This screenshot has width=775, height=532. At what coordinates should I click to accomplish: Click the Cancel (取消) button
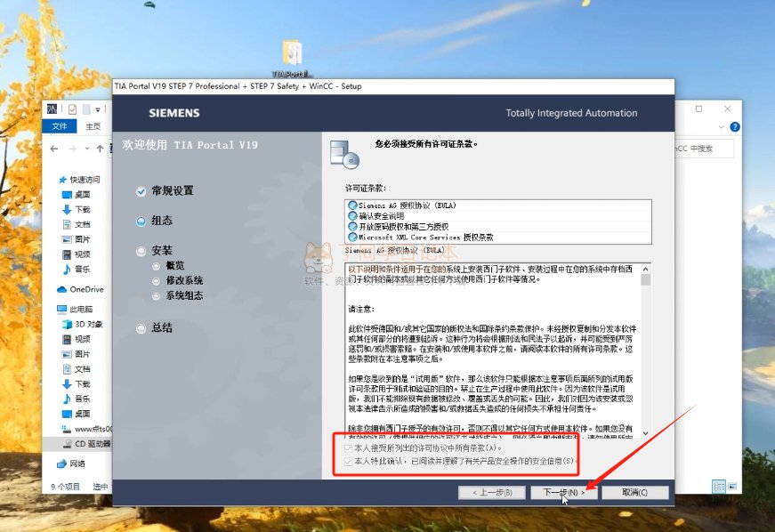point(635,493)
